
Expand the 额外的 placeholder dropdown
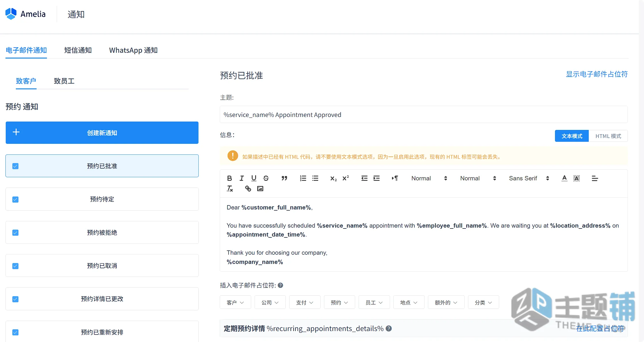[x=446, y=302]
